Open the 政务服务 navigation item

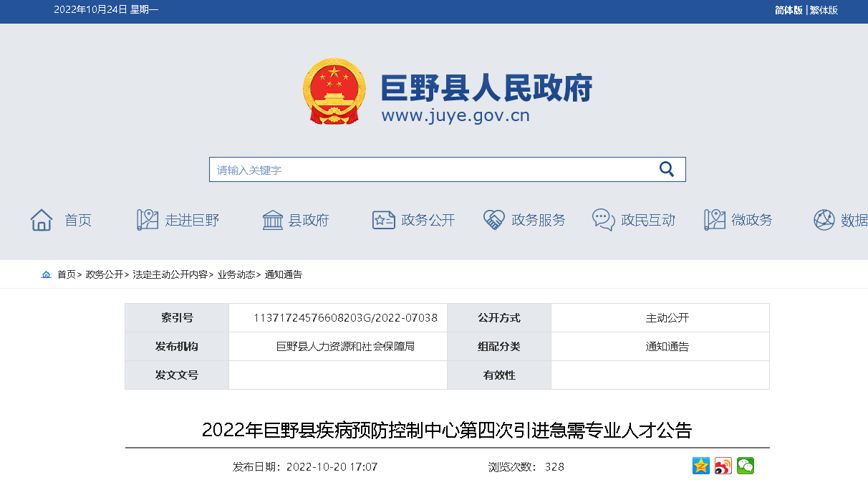[539, 220]
